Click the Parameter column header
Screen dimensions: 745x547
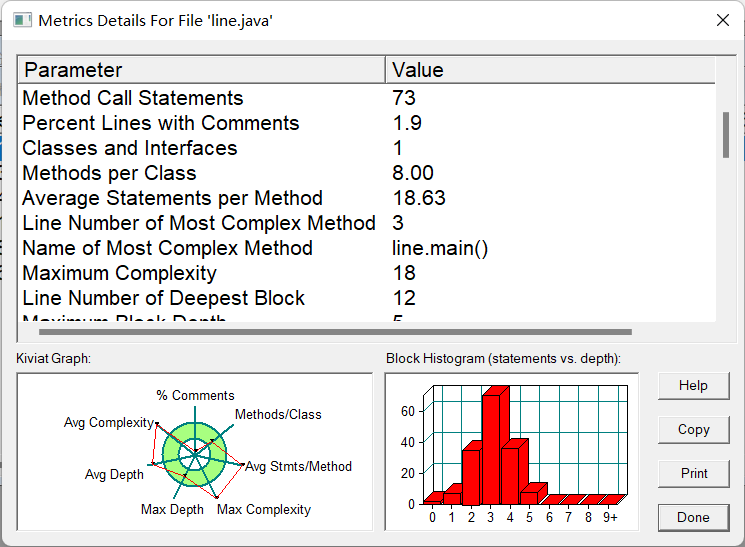tap(201, 70)
